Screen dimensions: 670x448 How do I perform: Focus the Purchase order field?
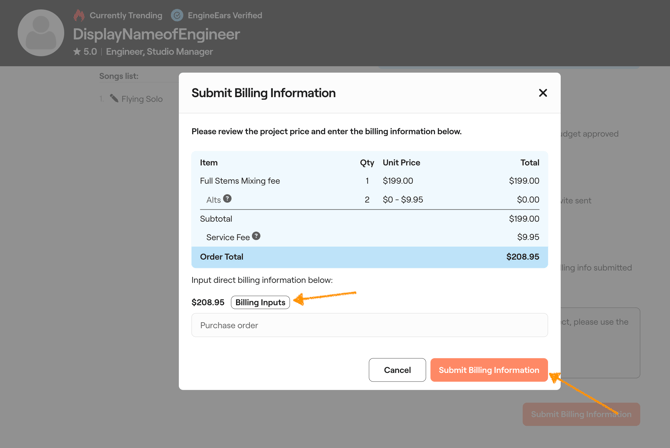tap(369, 325)
